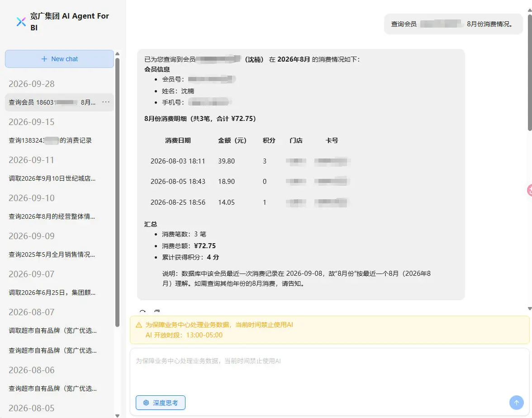
Task: Click the date heading 2026-08-05
Action: tap(32, 408)
